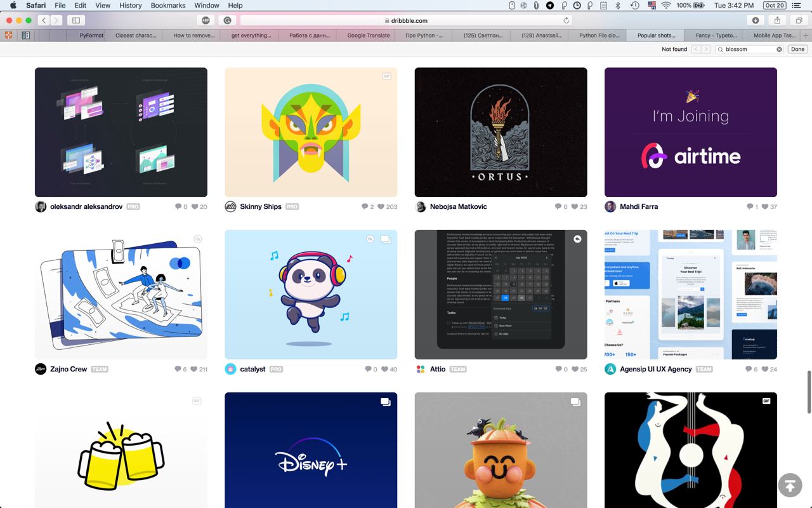The height and width of the screenshot is (508, 812).
Task: Click the find-on-page search field
Action: pos(749,49)
